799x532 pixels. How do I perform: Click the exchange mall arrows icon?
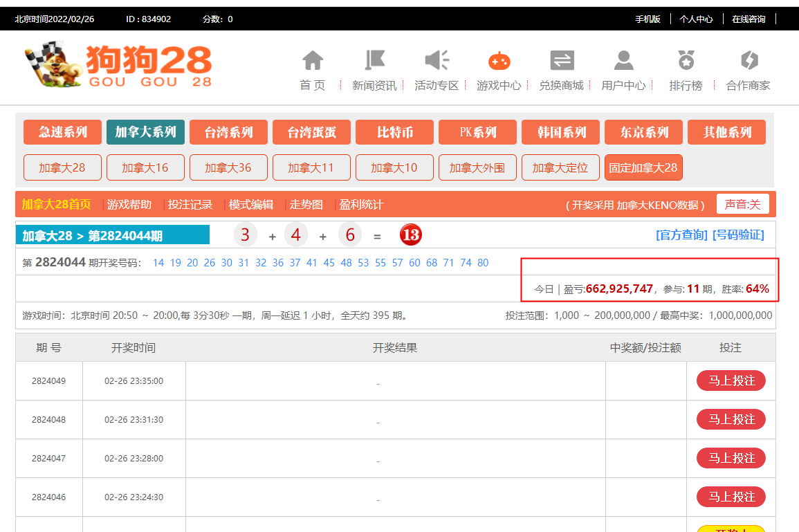click(x=562, y=61)
